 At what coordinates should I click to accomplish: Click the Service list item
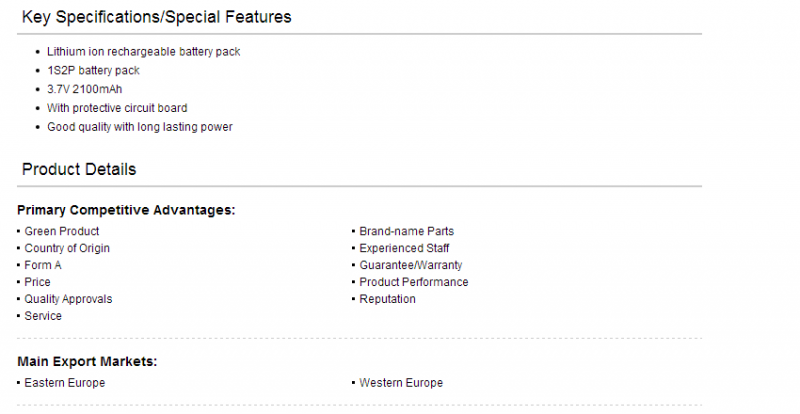point(43,316)
